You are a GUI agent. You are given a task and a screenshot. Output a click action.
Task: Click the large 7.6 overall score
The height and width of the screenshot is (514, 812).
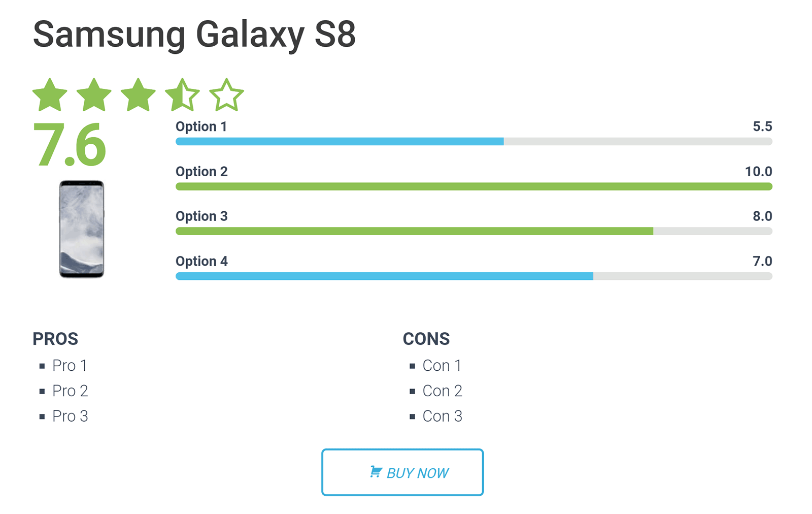click(x=70, y=145)
